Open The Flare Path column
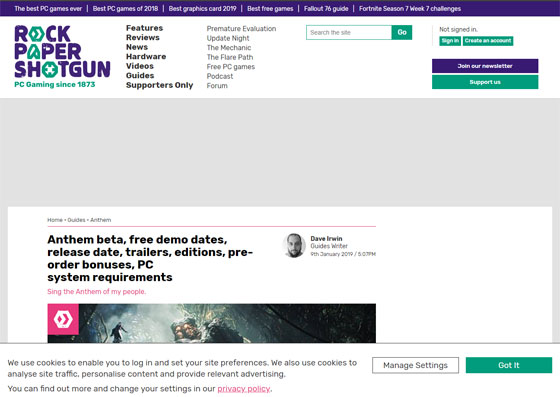The height and width of the screenshot is (397, 560). click(230, 57)
